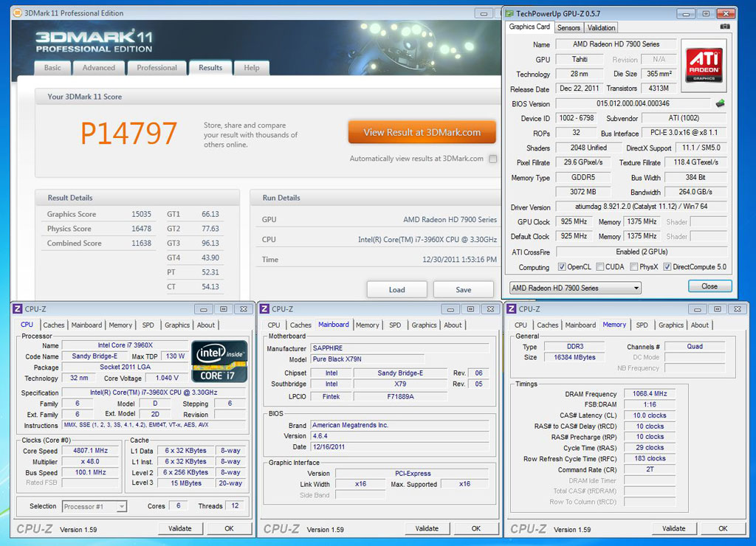Click View Result at 3DMark.com button
The width and height of the screenshot is (756, 546).
(x=422, y=132)
